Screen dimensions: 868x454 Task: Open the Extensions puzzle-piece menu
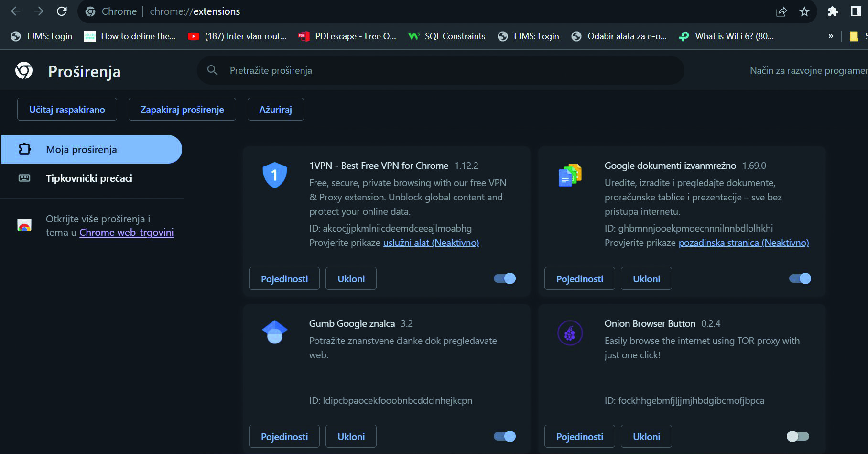tap(833, 11)
